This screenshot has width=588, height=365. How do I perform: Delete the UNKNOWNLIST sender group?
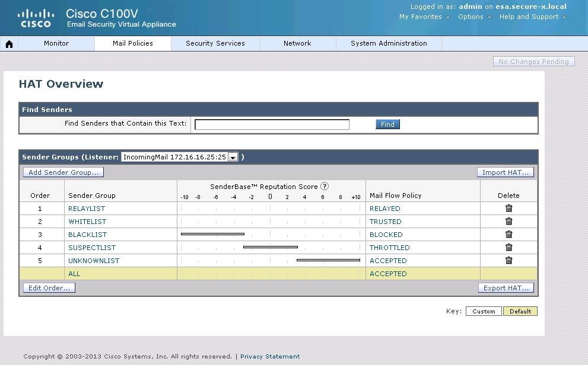point(508,261)
